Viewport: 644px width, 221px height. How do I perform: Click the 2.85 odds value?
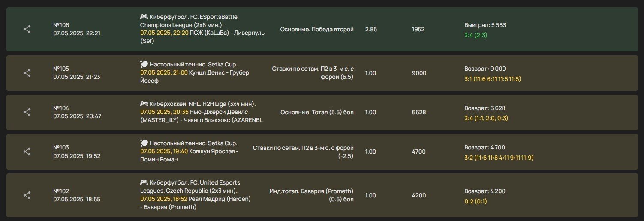370,29
